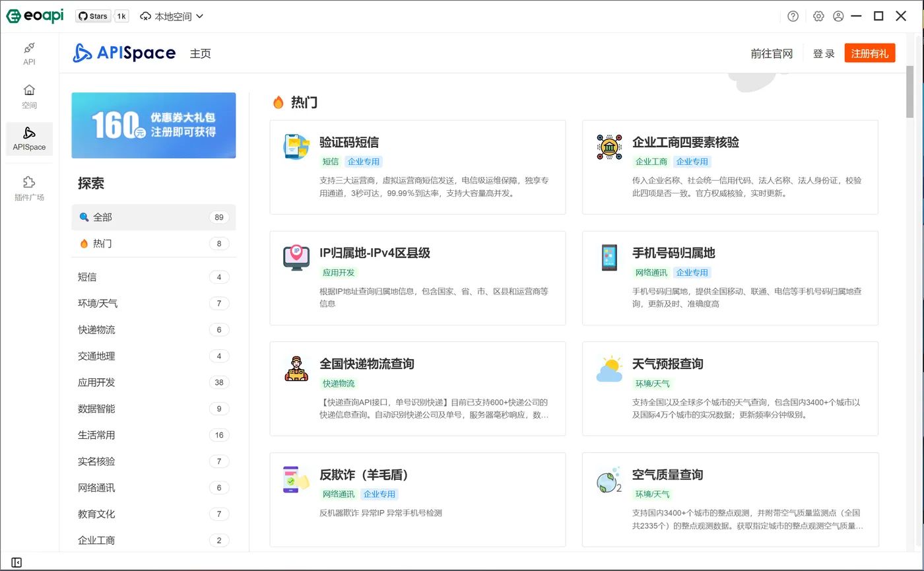Image resolution: width=924 pixels, height=571 pixels.
Task: Click the IP归属地 monitor icon
Action: tap(296, 257)
